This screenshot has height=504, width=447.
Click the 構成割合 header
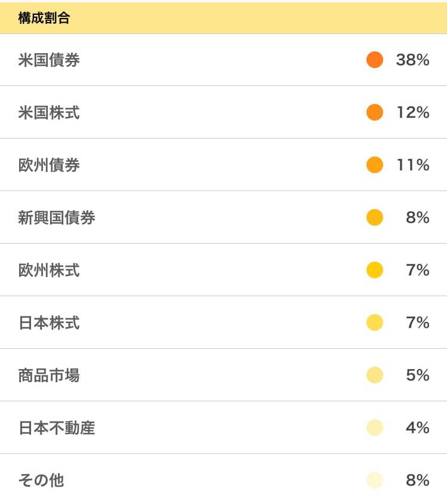click(x=44, y=18)
